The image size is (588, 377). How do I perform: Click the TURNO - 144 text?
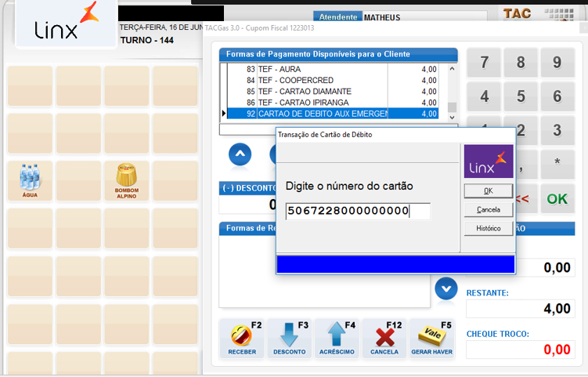[146, 40]
